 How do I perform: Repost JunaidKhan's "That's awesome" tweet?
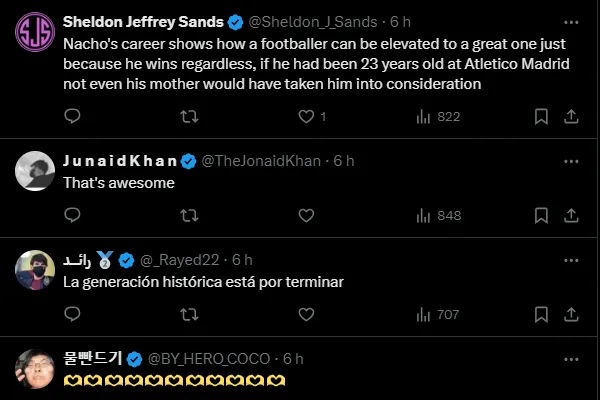click(x=188, y=215)
